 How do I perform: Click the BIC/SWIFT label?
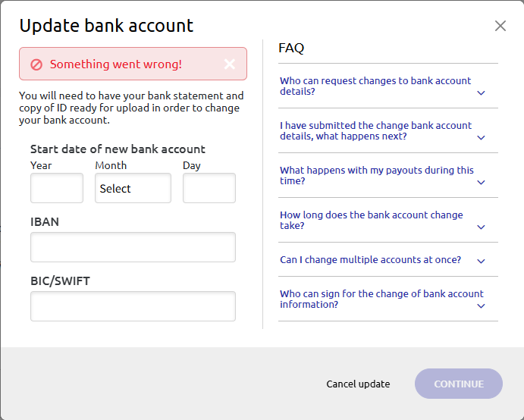pyautogui.click(x=60, y=281)
